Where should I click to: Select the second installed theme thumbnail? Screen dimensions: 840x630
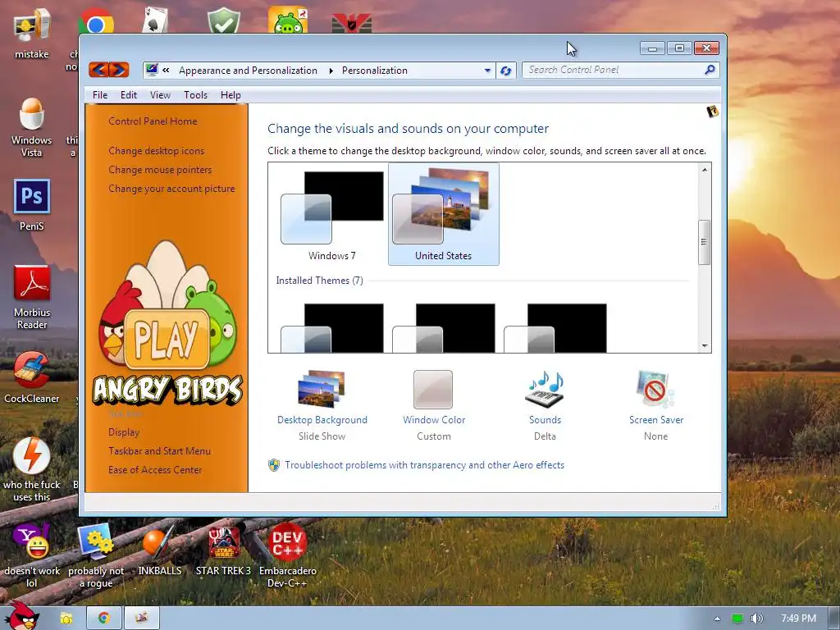coord(444,328)
